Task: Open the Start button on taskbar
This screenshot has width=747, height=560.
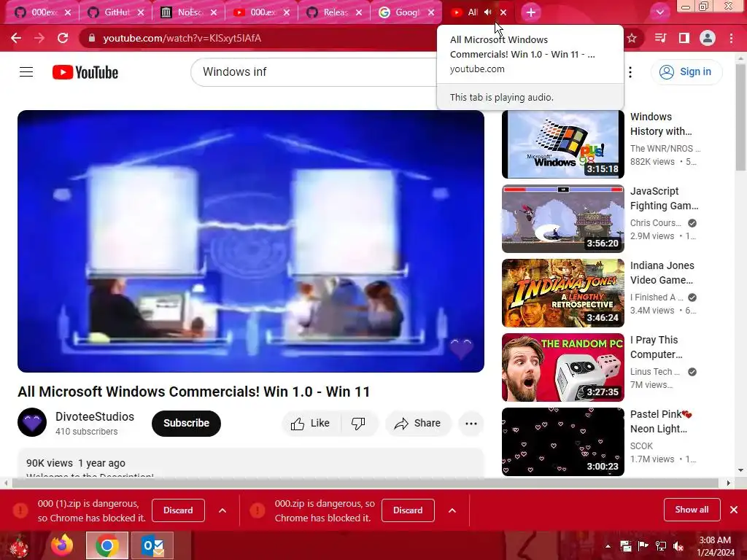Action: tap(19, 545)
